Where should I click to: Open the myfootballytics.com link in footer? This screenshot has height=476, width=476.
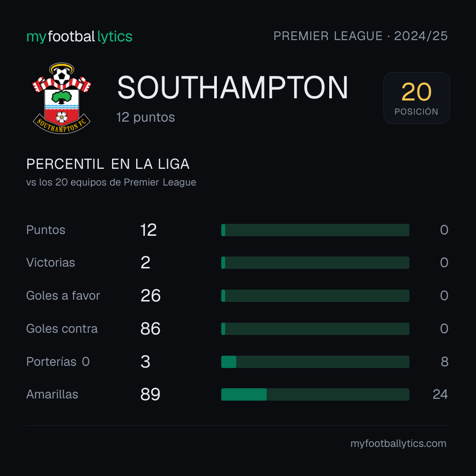pyautogui.click(x=398, y=443)
